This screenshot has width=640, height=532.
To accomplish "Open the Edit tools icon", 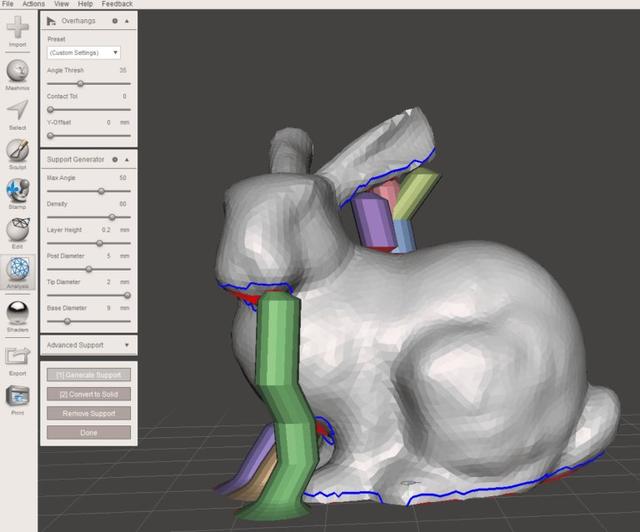I will (x=17, y=230).
